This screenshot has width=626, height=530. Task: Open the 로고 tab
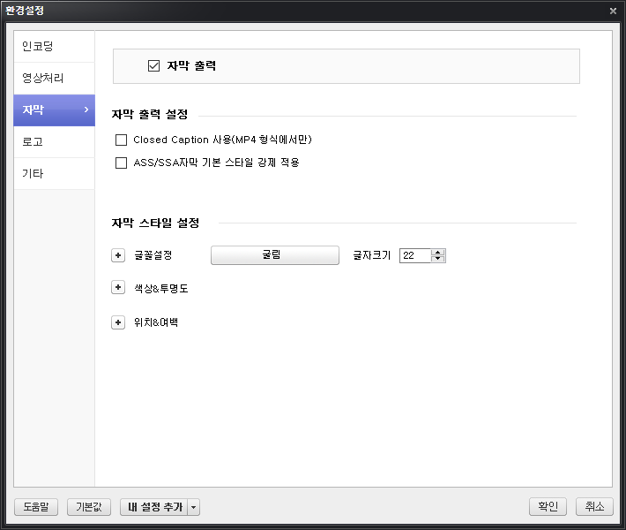coord(54,142)
